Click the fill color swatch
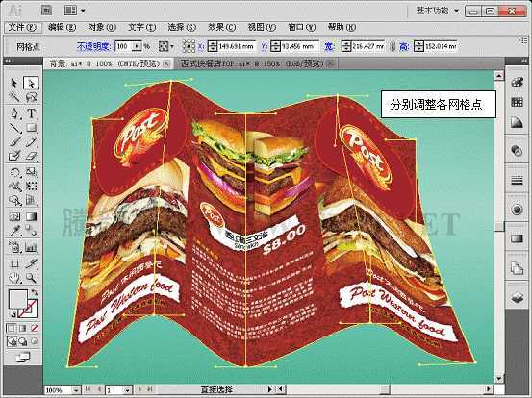 click(x=17, y=299)
